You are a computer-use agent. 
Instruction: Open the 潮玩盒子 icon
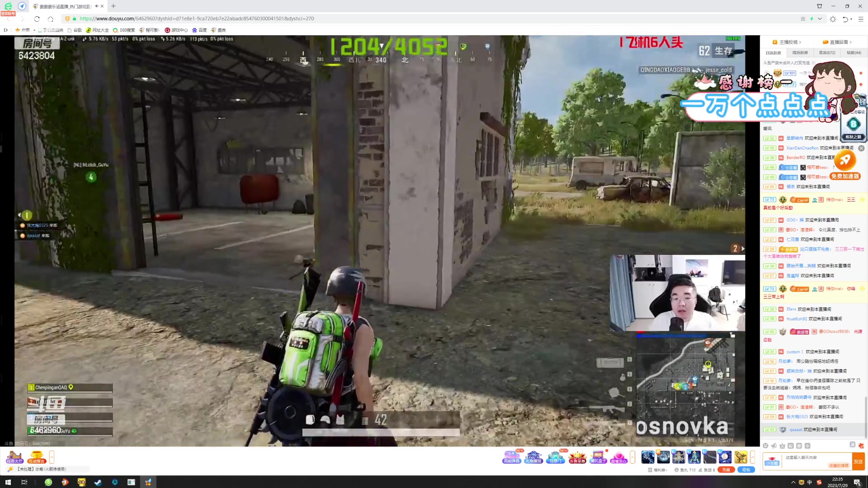(598, 457)
